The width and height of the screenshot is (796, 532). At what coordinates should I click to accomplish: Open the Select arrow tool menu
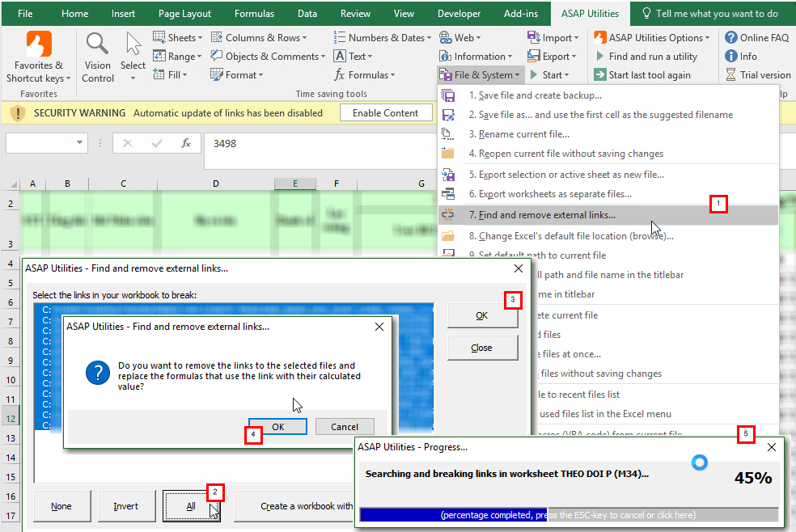pos(133,57)
